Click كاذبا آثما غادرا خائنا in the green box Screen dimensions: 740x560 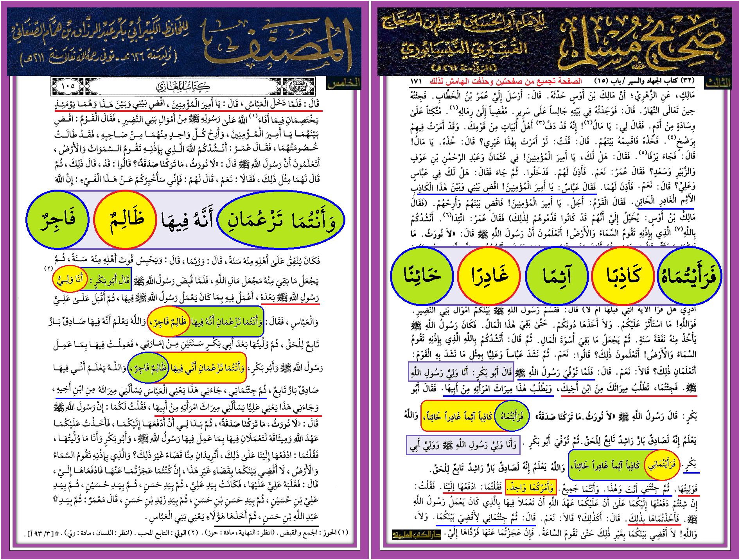(x=606, y=465)
